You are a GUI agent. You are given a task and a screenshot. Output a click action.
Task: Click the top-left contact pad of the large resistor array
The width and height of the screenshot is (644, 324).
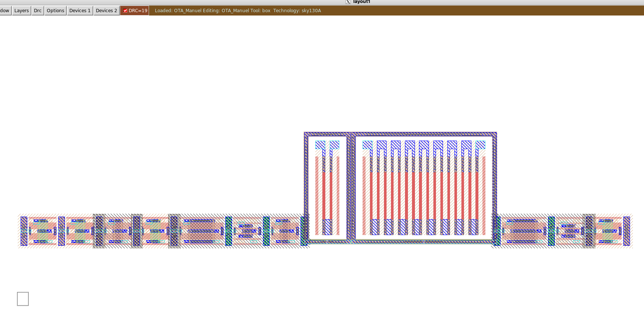(367, 145)
